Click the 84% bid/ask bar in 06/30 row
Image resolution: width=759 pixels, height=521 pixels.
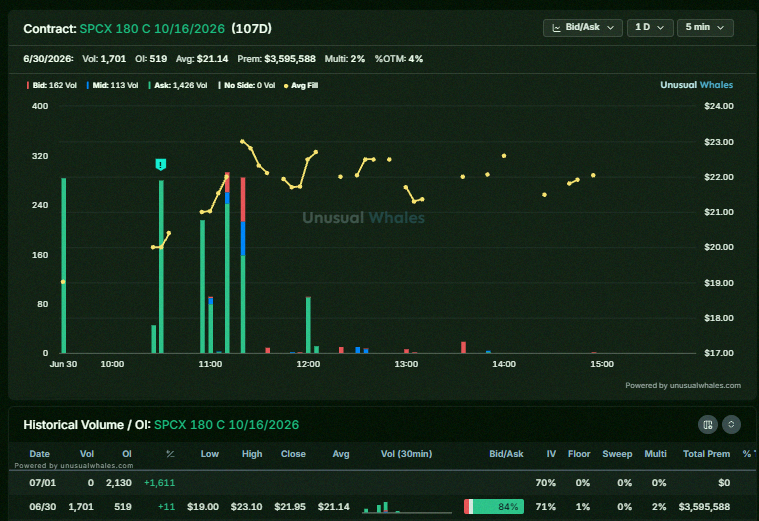pos(494,506)
